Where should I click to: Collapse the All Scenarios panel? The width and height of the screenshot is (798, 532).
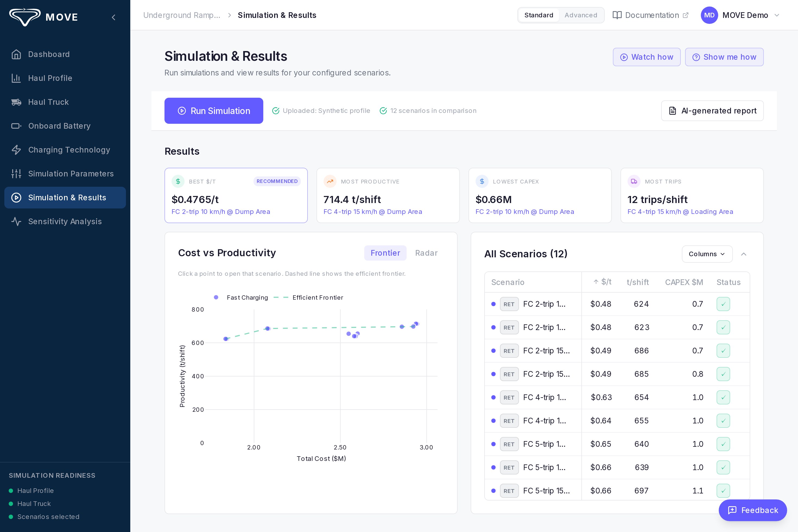744,254
